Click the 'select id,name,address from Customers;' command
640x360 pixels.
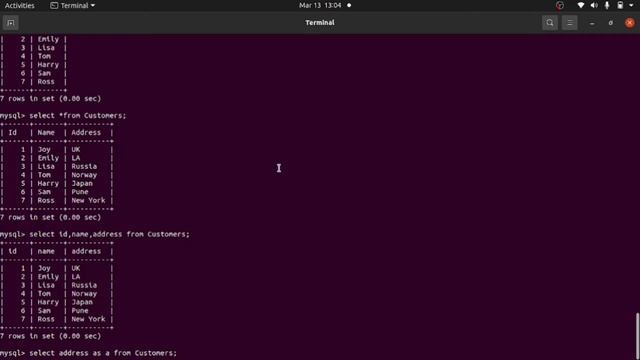click(109, 234)
